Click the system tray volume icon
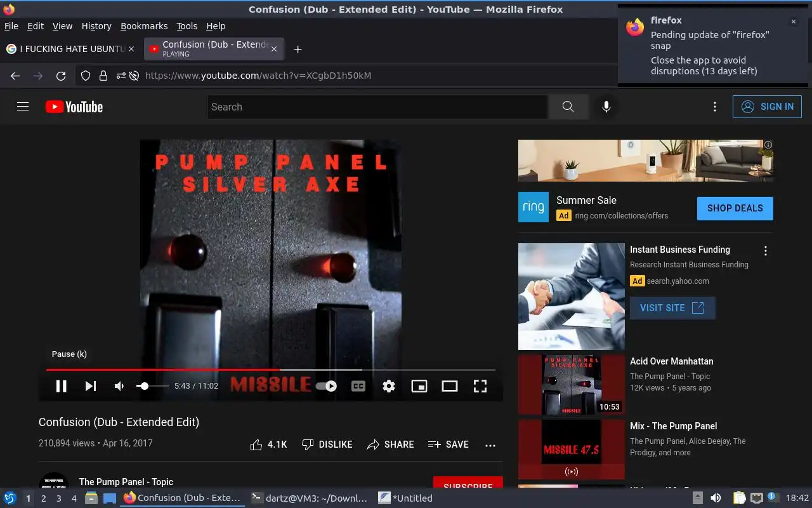The height and width of the screenshot is (508, 812). pyautogui.click(x=716, y=498)
